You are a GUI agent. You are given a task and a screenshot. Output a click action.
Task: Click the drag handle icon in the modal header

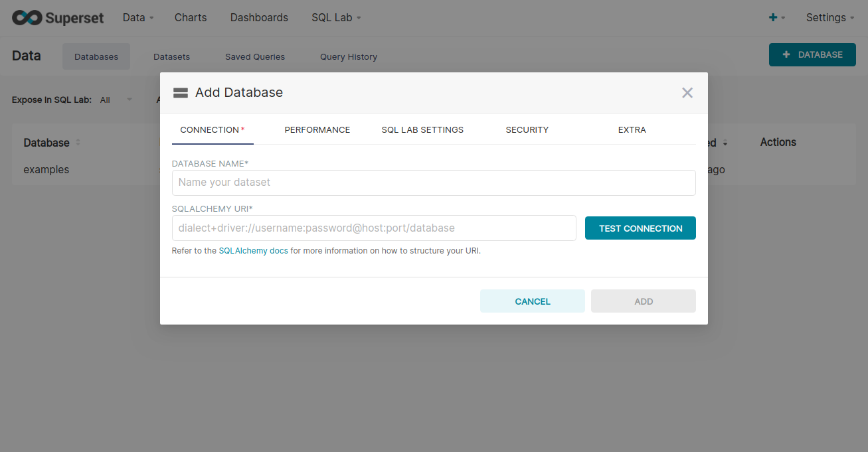point(180,92)
